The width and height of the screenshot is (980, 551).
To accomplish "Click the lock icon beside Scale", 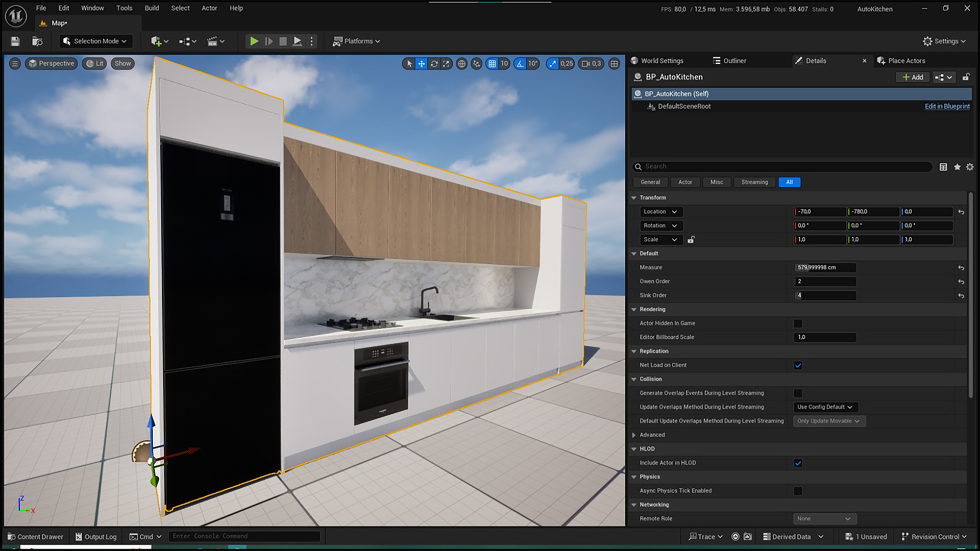I will 691,240.
